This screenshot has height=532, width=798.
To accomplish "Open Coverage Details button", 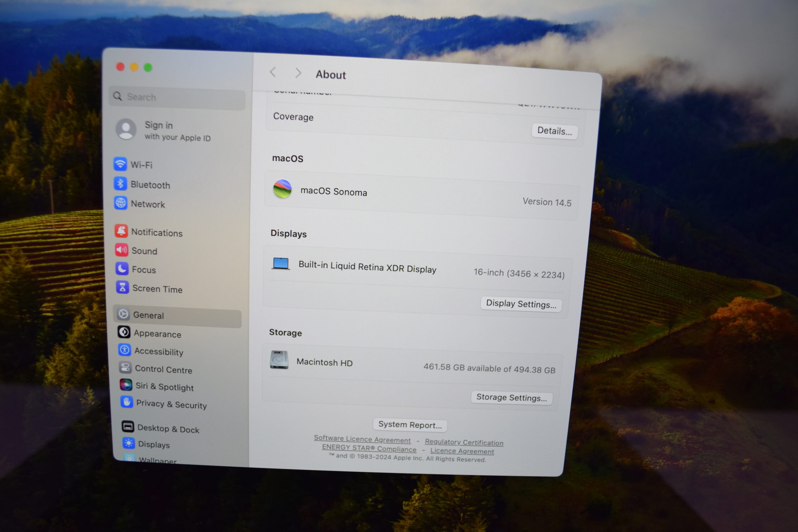I will (555, 131).
